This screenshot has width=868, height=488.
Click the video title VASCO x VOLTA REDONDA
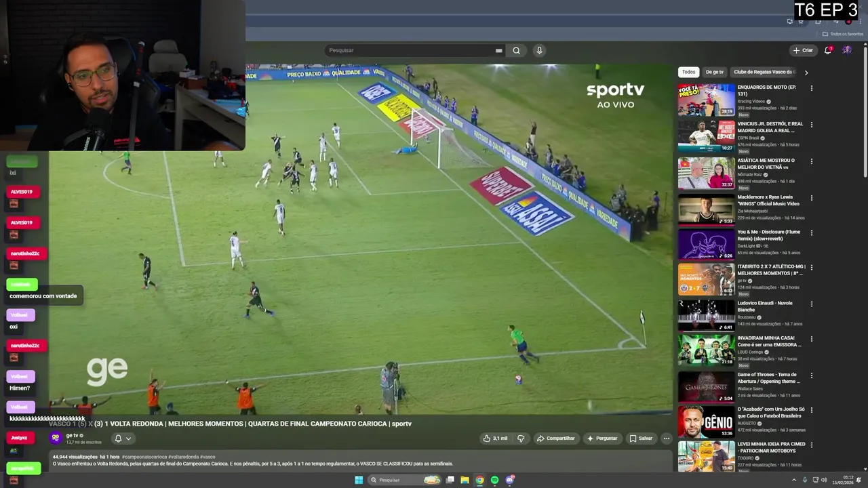[x=231, y=424]
